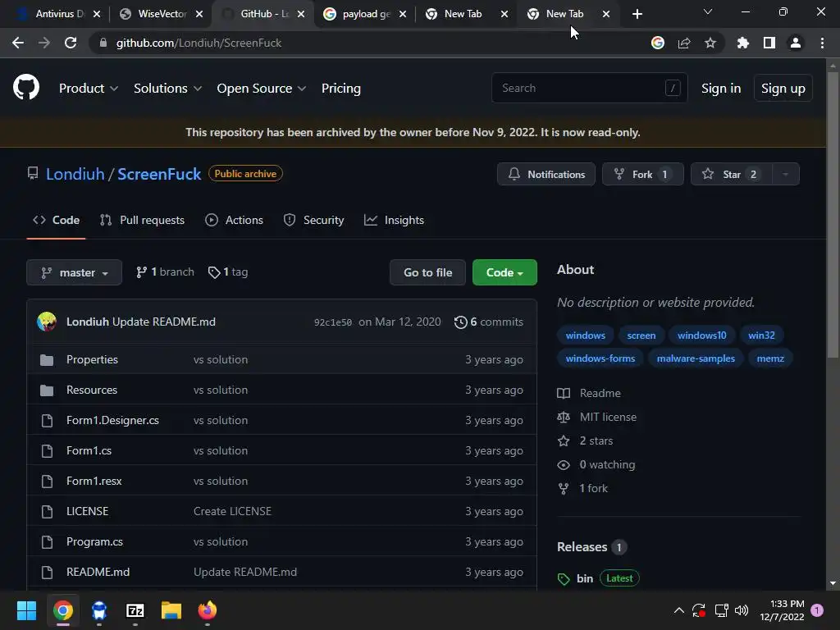Click the Resources folder icon
This screenshot has width=840, height=630.
point(47,390)
